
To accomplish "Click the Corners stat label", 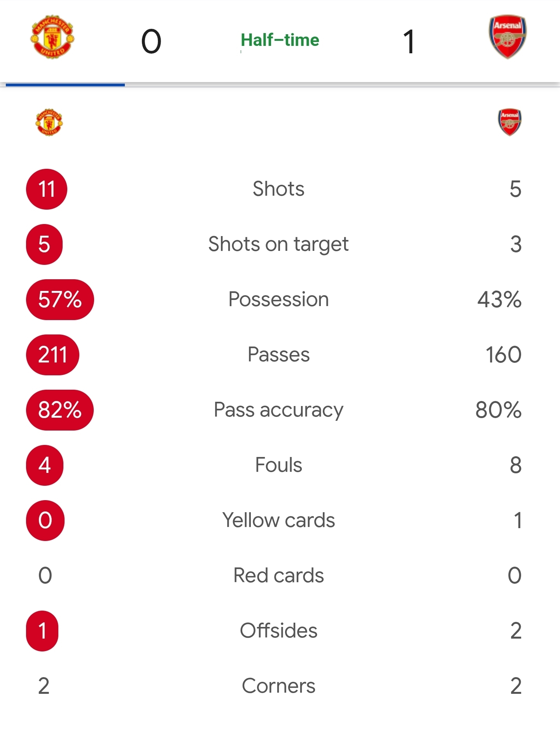I will (x=278, y=686).
